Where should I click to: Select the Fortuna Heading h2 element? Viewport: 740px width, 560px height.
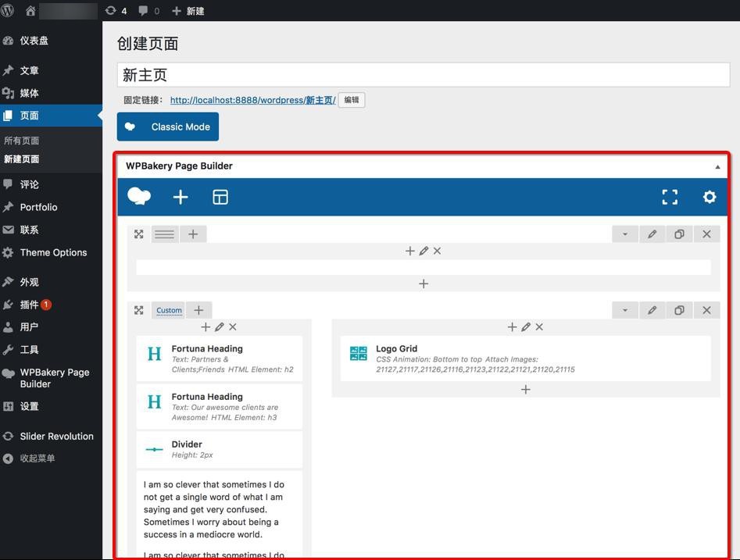[220, 358]
